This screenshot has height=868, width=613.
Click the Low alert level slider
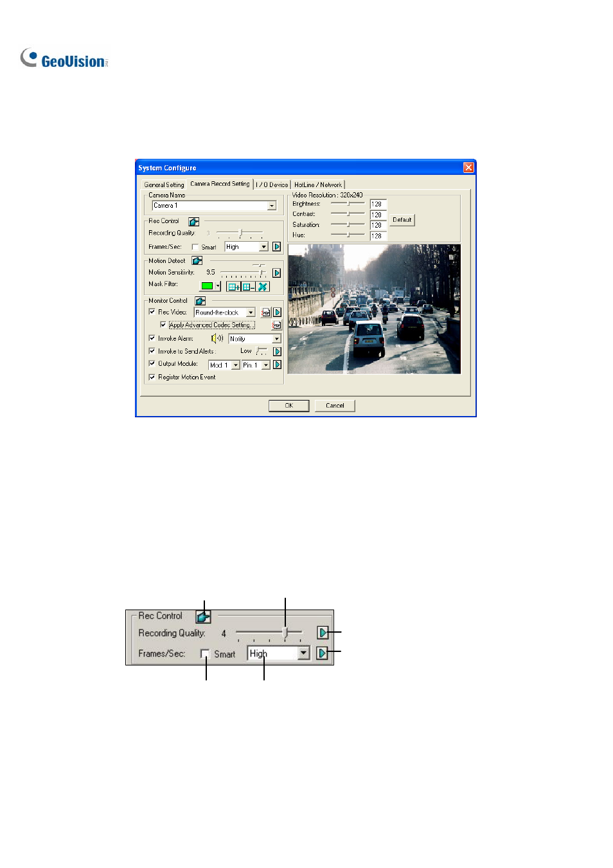[x=262, y=351]
